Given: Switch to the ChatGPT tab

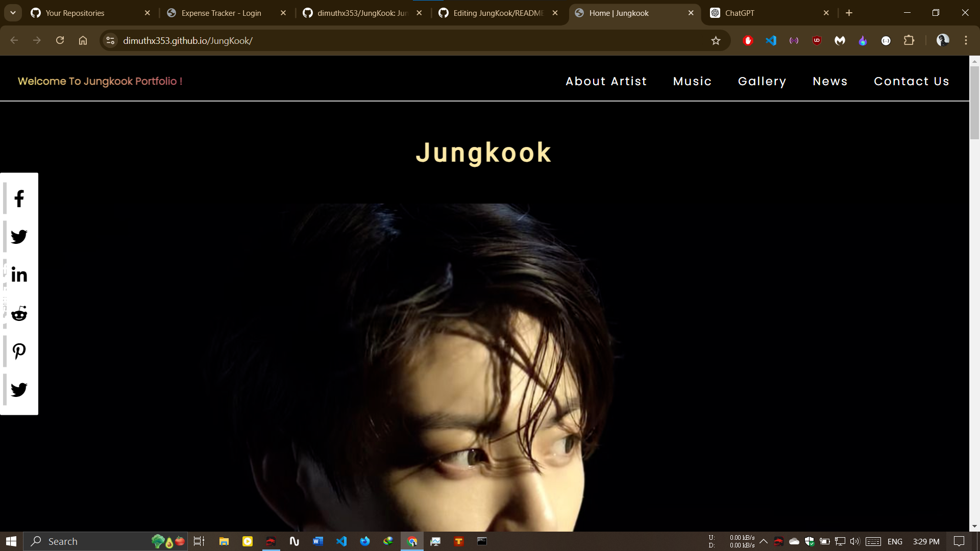Looking at the screenshot, I should pyautogui.click(x=739, y=13).
